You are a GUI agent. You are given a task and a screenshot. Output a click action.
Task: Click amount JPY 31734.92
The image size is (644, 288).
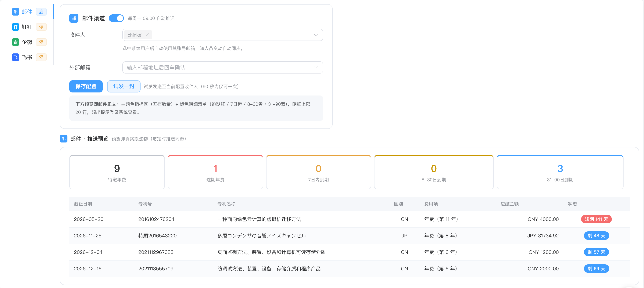click(543, 236)
